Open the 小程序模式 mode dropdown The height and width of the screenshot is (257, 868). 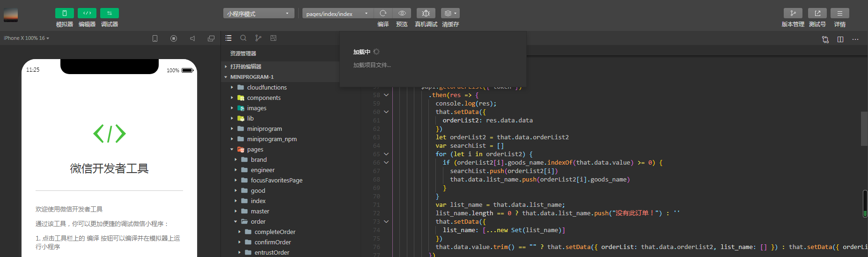258,14
